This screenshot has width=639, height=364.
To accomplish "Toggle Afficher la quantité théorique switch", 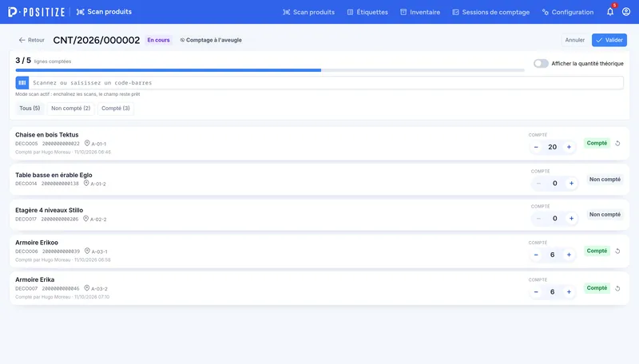I will click(541, 64).
